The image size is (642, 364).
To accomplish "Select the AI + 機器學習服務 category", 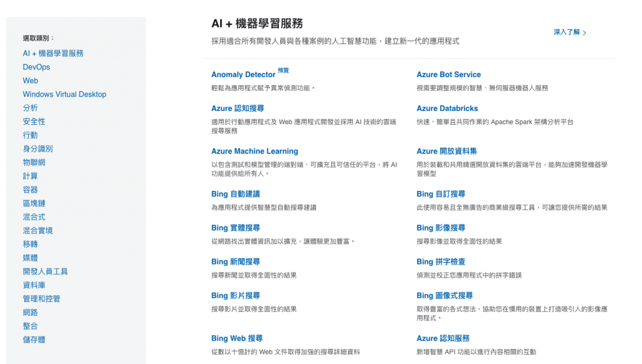I will click(x=53, y=53).
